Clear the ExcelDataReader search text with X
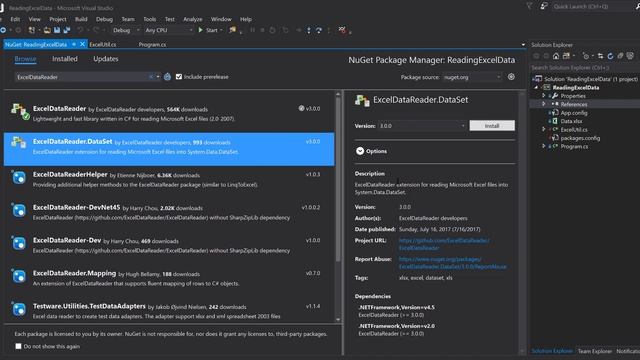This screenshot has width=640, height=360. 151,77
